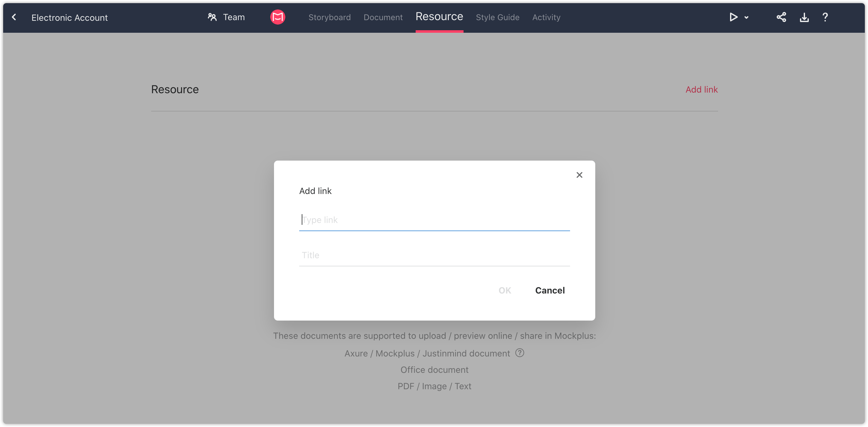This screenshot has width=868, height=427.
Task: Click the 'These documents are supported' sentence
Action: coord(434,336)
